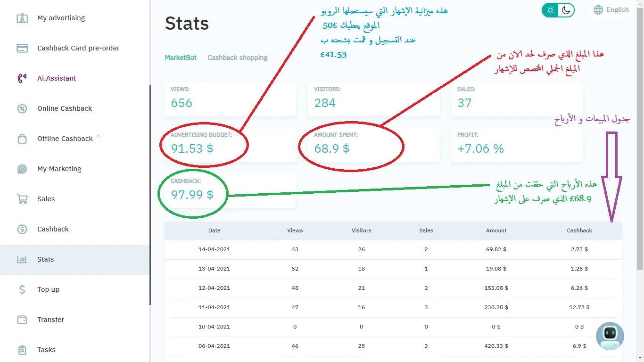Go to the Tasks sidebar link
Viewport: 644px width, 362px height.
(x=46, y=350)
